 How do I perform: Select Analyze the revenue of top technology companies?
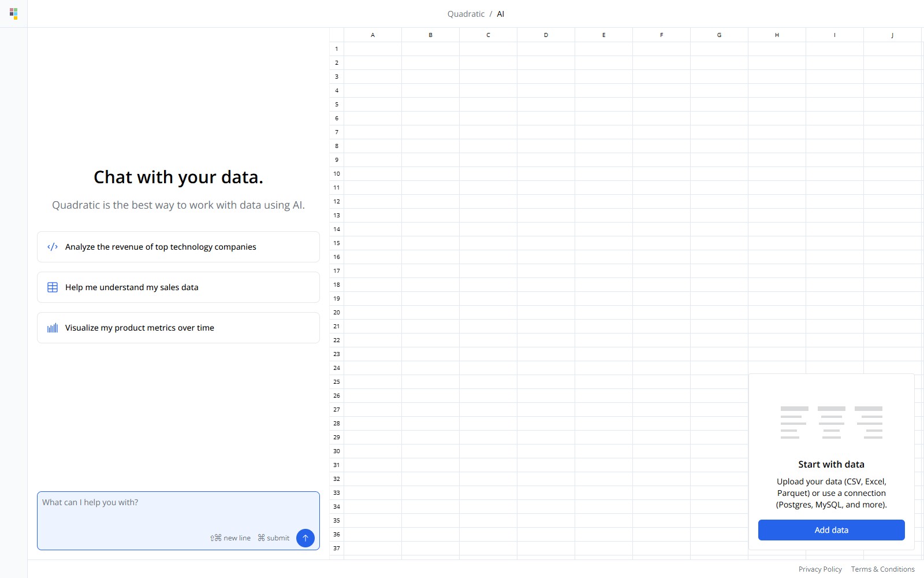[x=178, y=247]
